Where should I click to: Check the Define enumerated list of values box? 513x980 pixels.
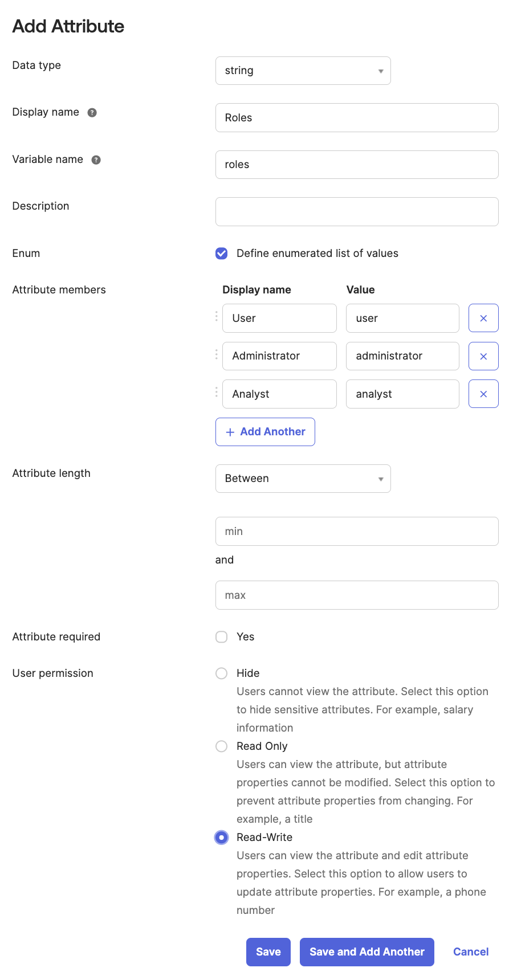221,253
